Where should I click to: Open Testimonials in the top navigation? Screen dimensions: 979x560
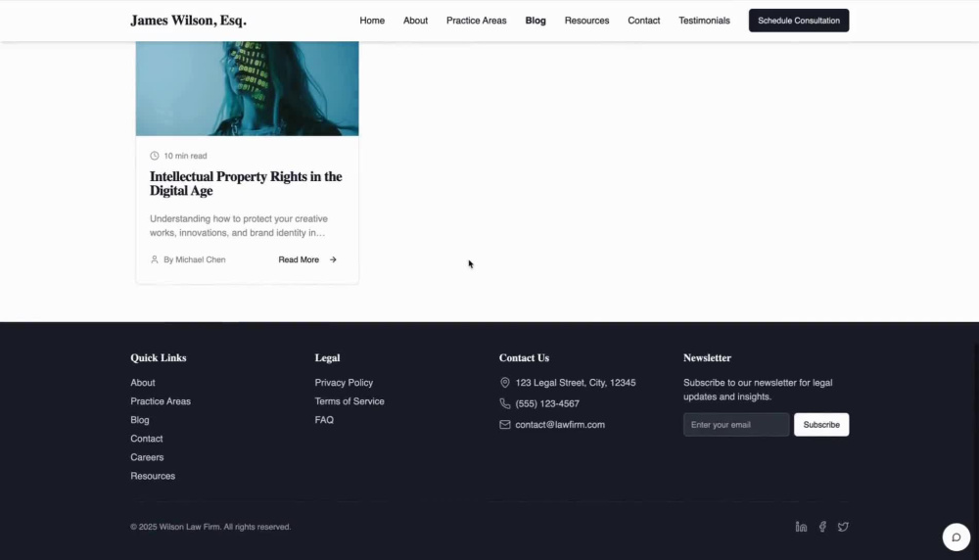(x=704, y=21)
